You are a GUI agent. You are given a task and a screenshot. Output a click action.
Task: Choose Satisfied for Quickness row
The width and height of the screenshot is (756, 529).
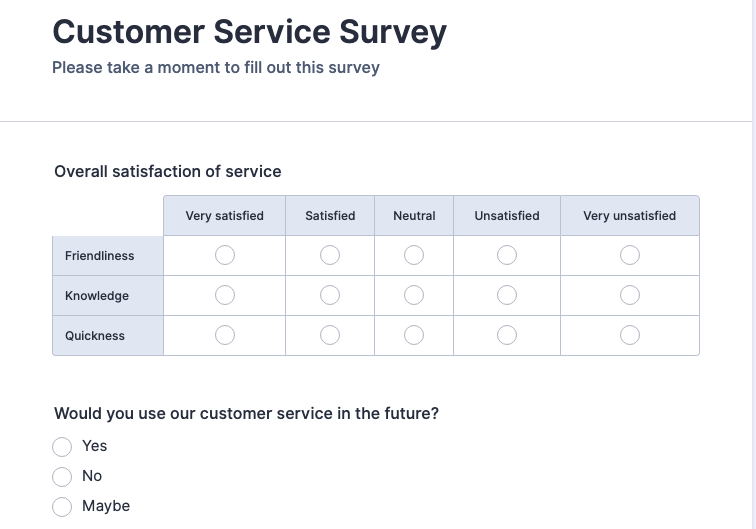tap(330, 335)
